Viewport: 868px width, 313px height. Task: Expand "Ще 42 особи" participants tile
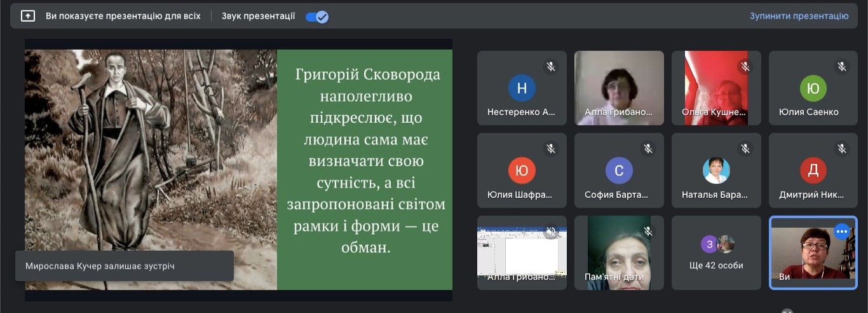tap(716, 253)
